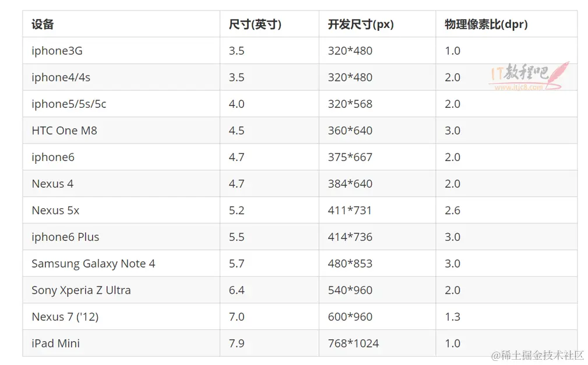Click the iPad Mini device cell
The width and height of the screenshot is (588, 365).
[55, 343]
